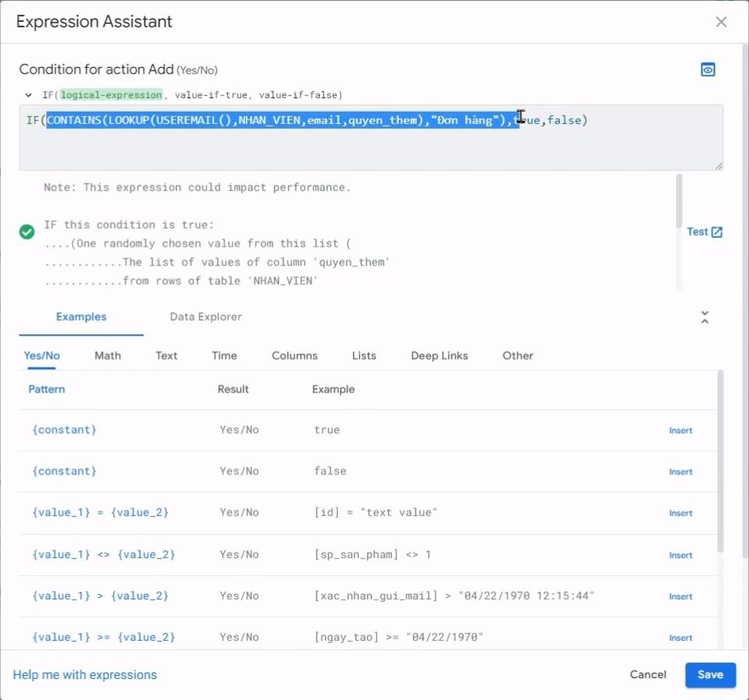
Task: Close the Expression Assistant dialog
Action: (721, 22)
